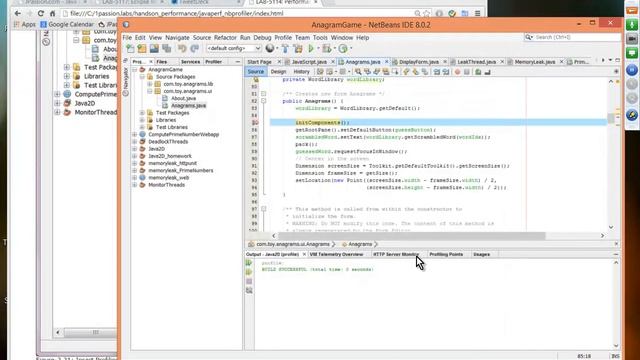Click the rerun icon in Output panel
Image resolution: width=640 pixels, height=360 pixels.
[249, 263]
